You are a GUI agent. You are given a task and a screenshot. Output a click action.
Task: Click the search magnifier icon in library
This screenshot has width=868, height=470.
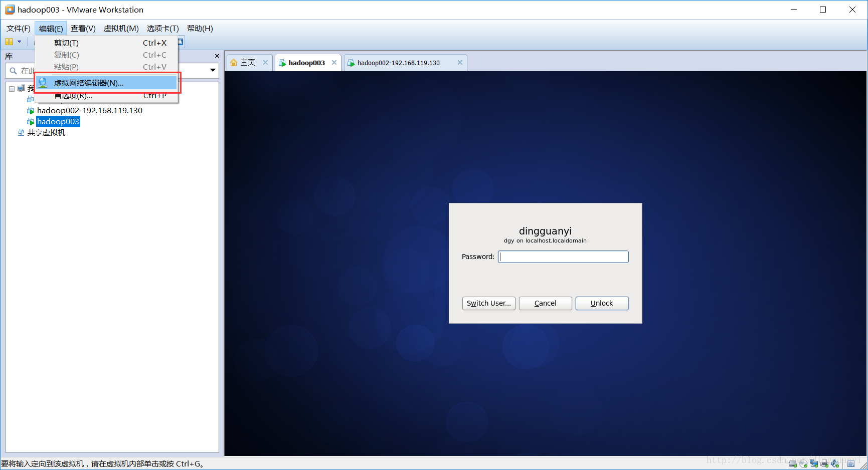[14, 71]
